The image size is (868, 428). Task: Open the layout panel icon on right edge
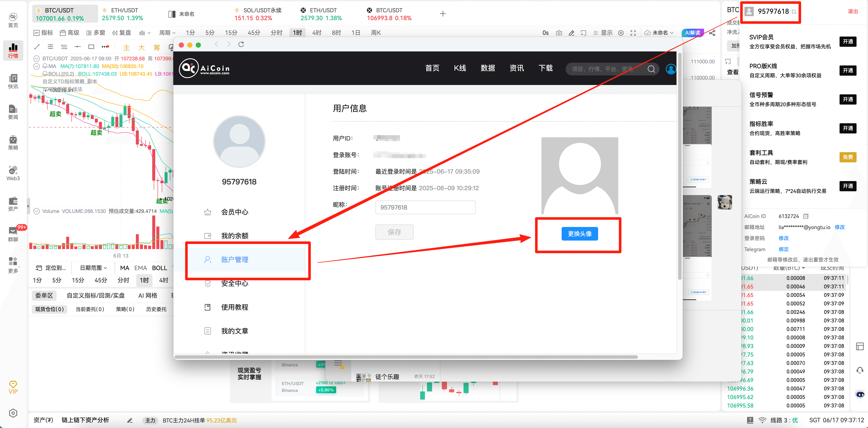click(860, 346)
